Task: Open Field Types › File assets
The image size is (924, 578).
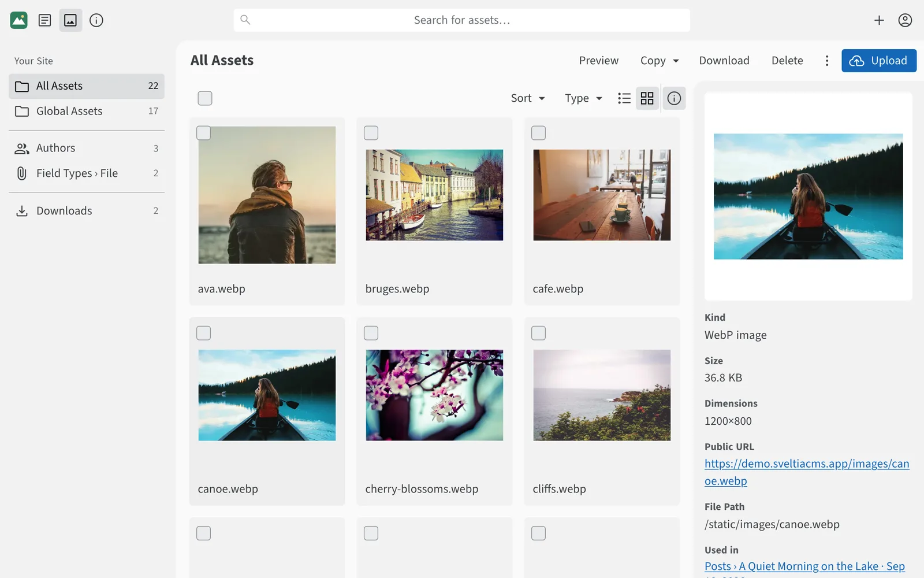Action: [87, 173]
